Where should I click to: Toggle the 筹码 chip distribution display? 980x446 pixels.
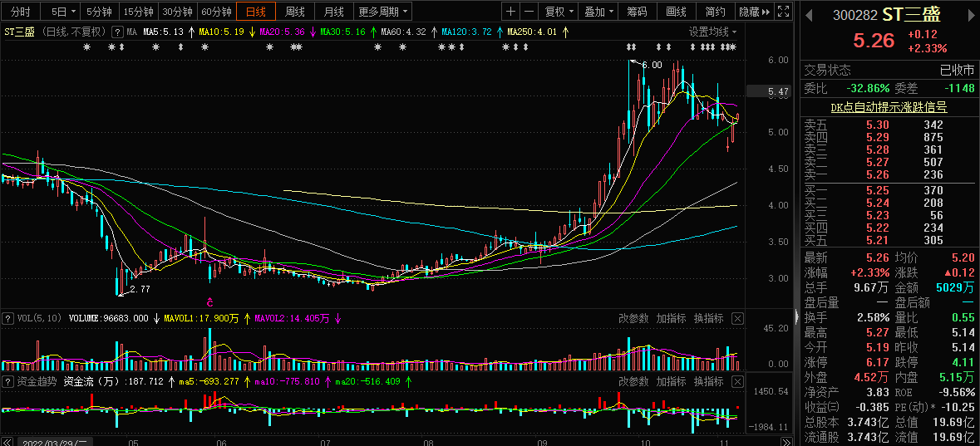[x=637, y=12]
